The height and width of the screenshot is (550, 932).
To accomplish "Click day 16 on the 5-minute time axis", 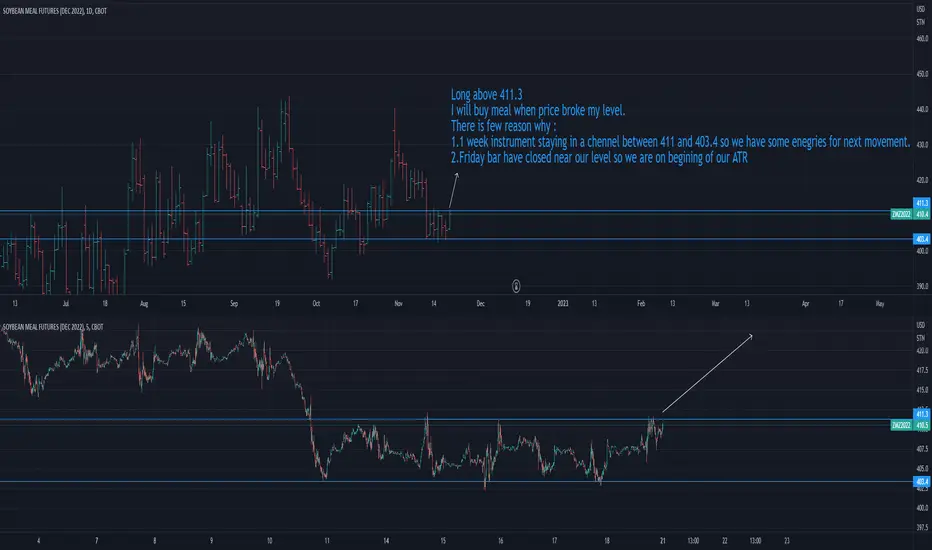I will pyautogui.click(x=500, y=540).
